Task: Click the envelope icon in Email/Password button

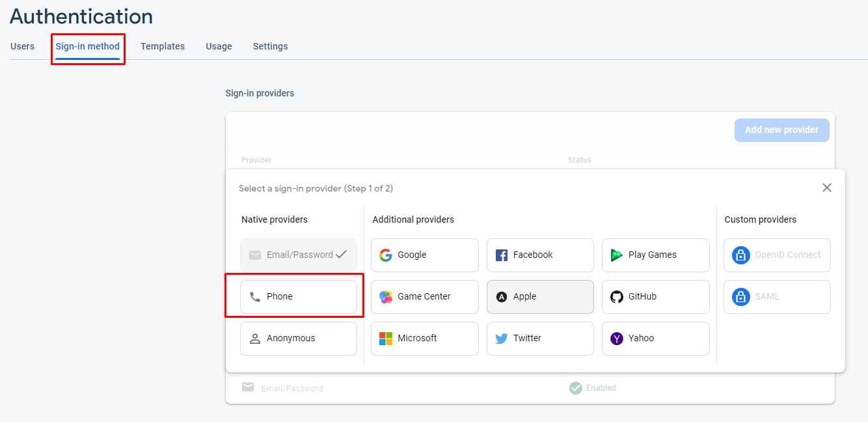Action: point(255,255)
